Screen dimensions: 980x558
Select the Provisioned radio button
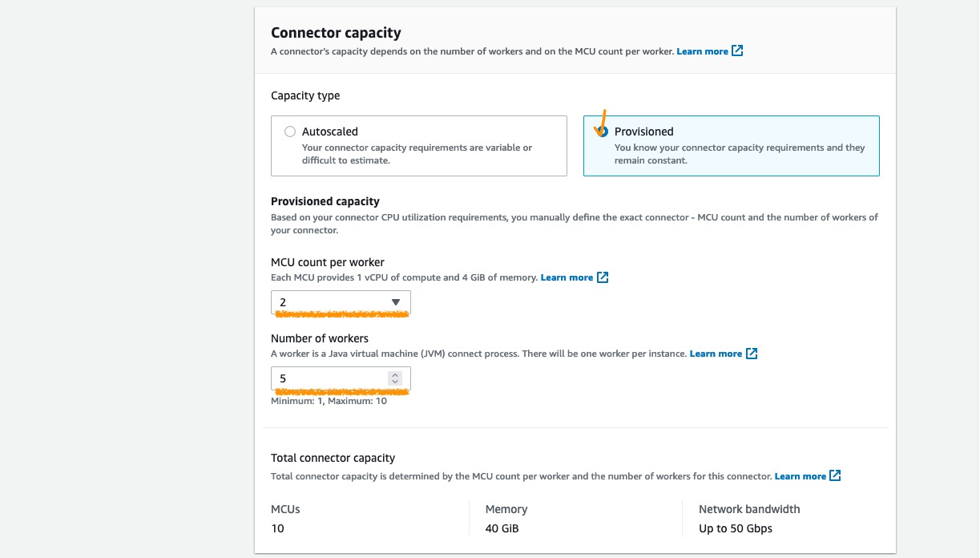click(603, 131)
